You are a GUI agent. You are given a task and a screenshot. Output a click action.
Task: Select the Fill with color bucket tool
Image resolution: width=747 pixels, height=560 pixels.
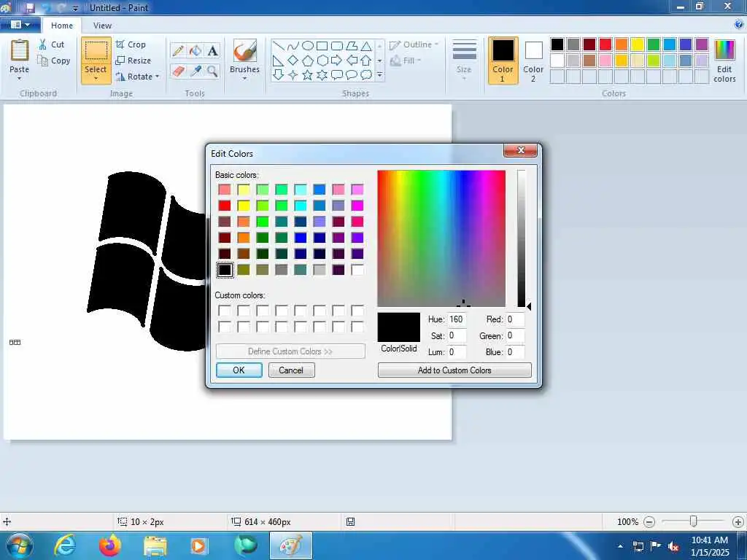196,50
